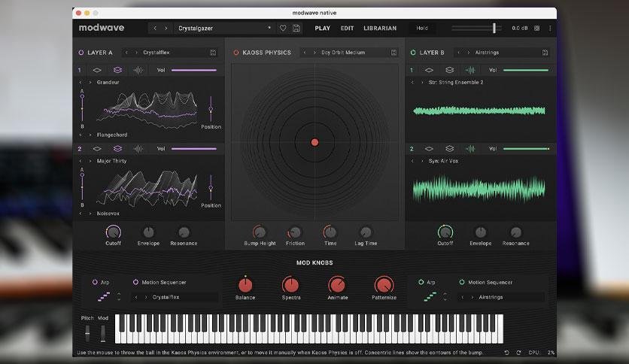Viewport: 629px width, 364px height.
Task: Click the red ball in Kaoss Physics pad
Action: [x=315, y=142]
